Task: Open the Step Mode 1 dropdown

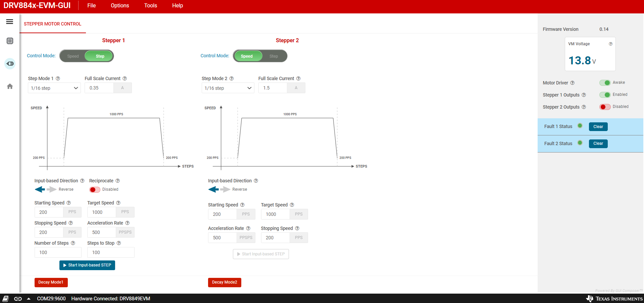Action: tap(54, 88)
